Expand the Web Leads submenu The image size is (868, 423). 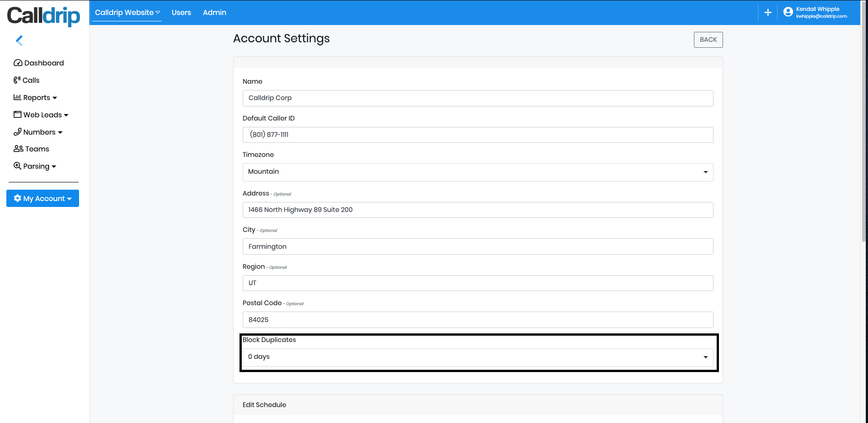[41, 115]
